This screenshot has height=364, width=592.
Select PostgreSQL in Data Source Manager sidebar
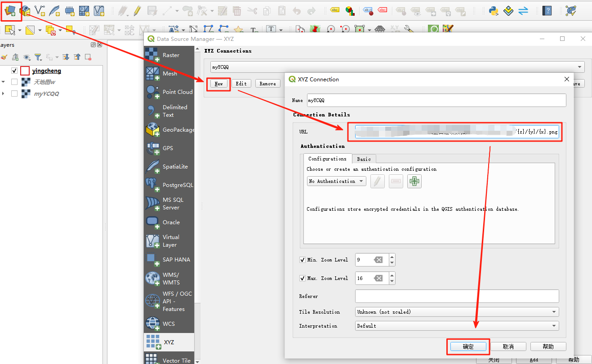coord(169,185)
